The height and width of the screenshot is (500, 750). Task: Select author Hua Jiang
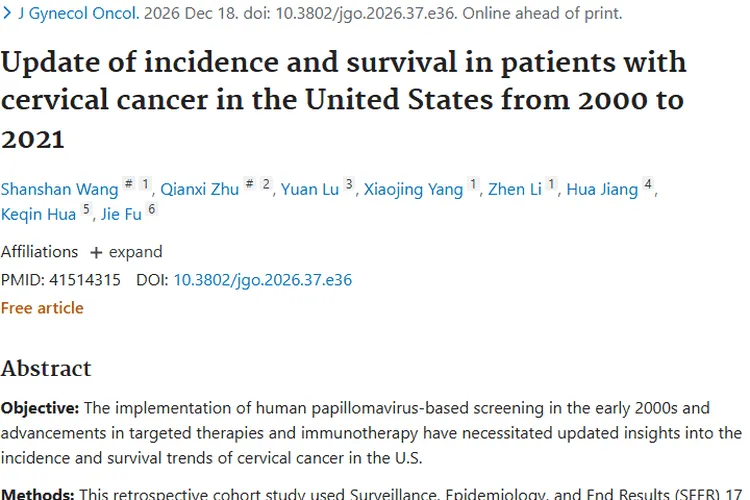pyautogui.click(x=602, y=189)
